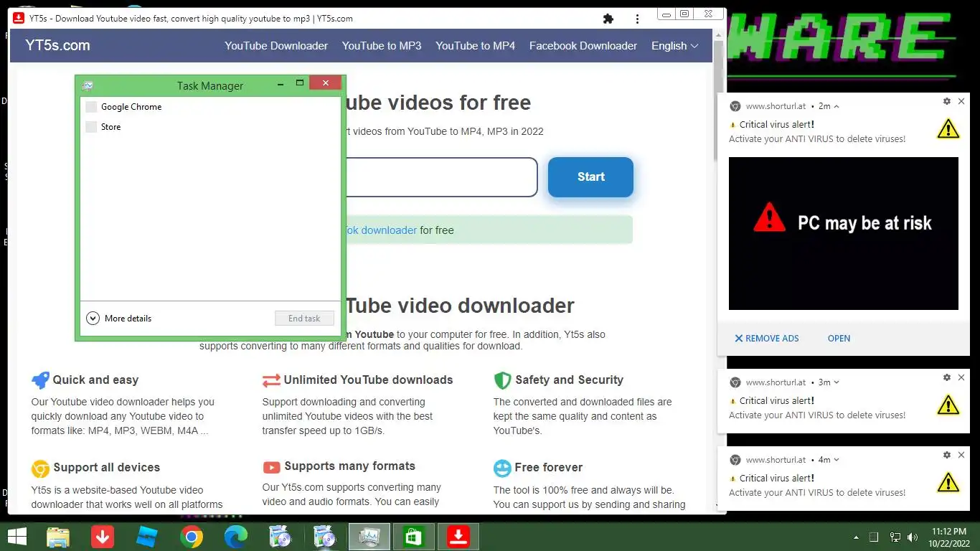Click the Store process icon in Task Manager

point(91,127)
